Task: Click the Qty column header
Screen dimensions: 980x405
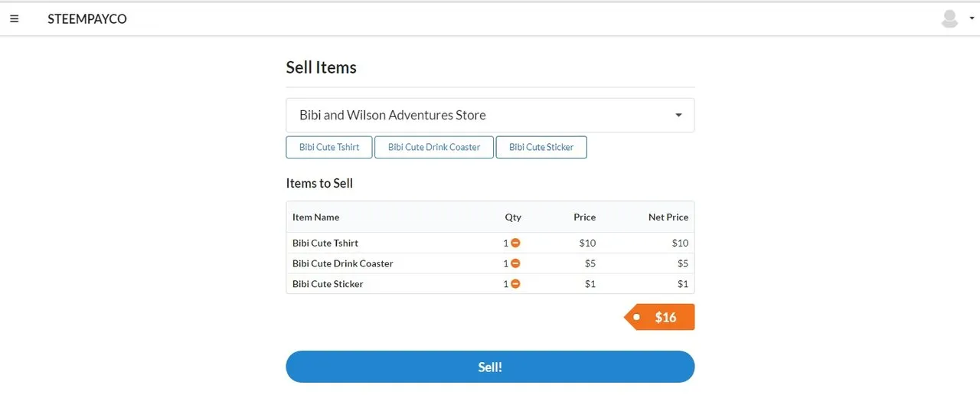Action: 513,217
